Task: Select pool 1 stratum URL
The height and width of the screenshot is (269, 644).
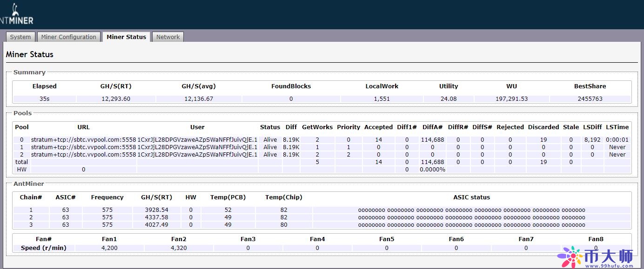Action: 84,147
